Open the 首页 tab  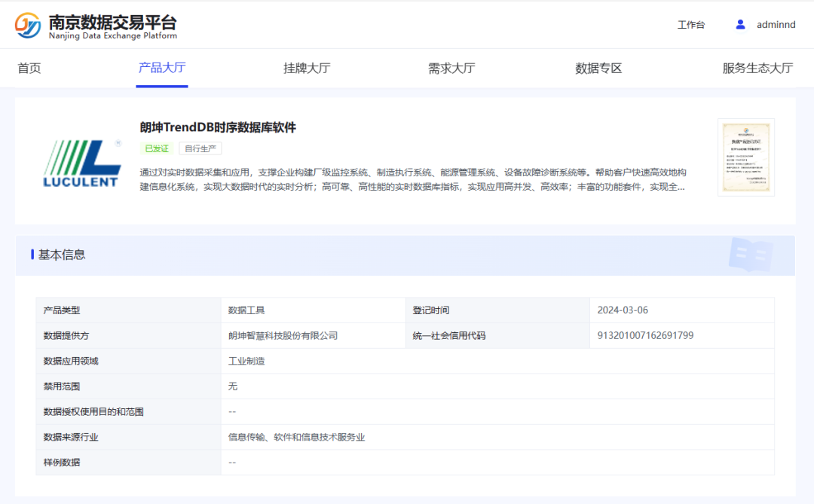point(29,68)
